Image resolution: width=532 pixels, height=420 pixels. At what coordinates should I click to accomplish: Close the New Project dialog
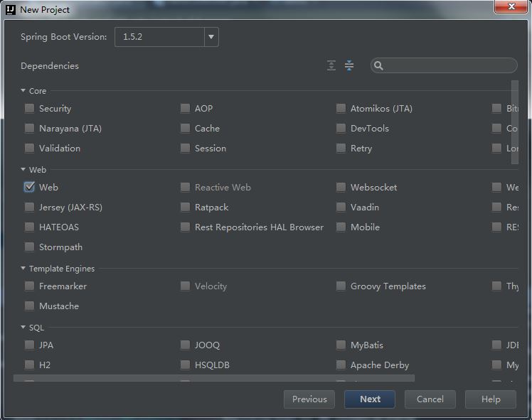coord(511,6)
